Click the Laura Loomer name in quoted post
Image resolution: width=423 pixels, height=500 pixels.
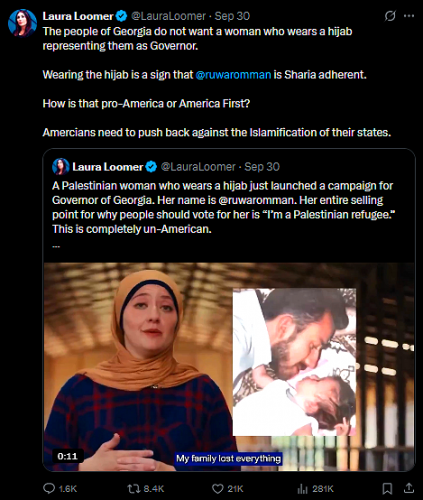click(x=107, y=167)
